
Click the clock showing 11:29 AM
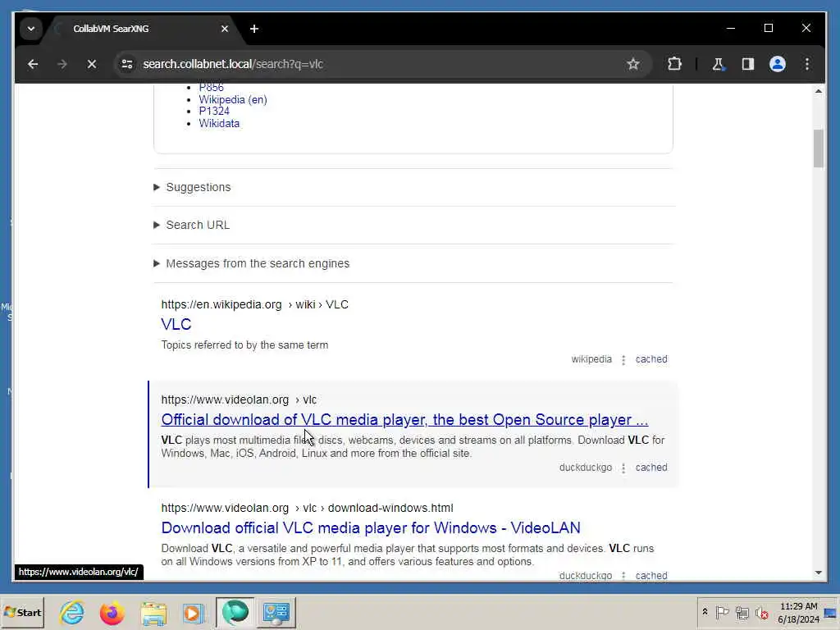click(798, 613)
